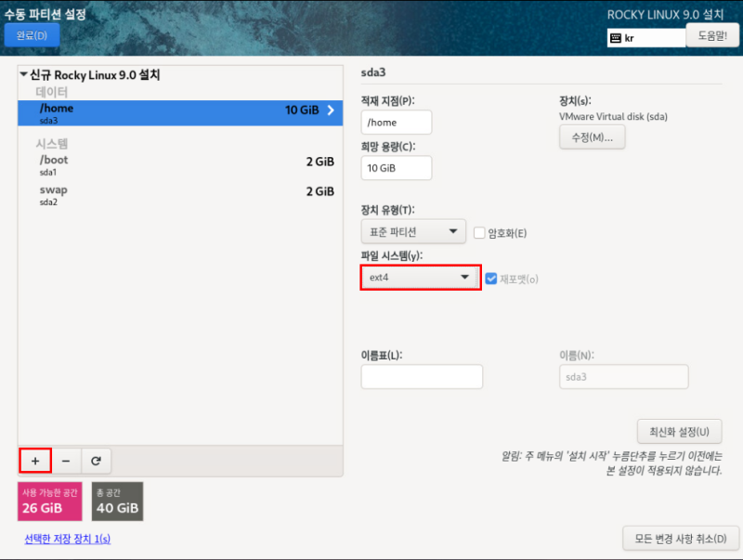The image size is (743, 560).
Task: Click the 사용 가능한 공간 26 GiB box
Action: tap(50, 501)
